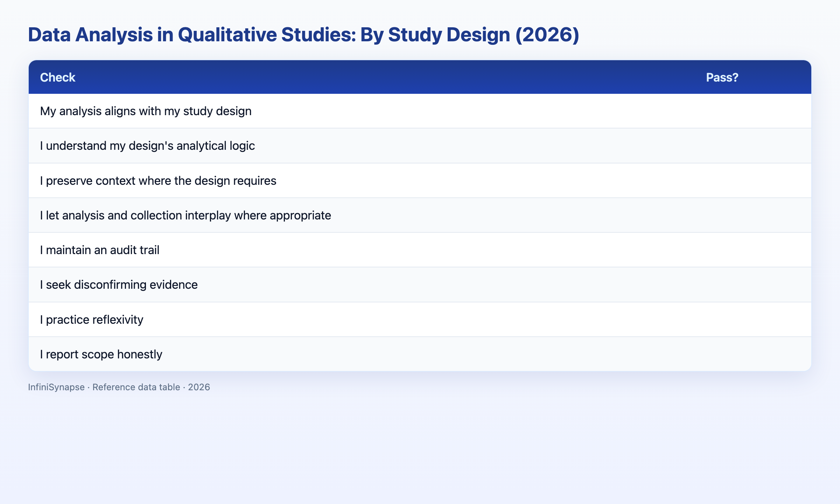The width and height of the screenshot is (840, 504).
Task: Select row 'I maintain an audit trail'
Action: coord(420,250)
